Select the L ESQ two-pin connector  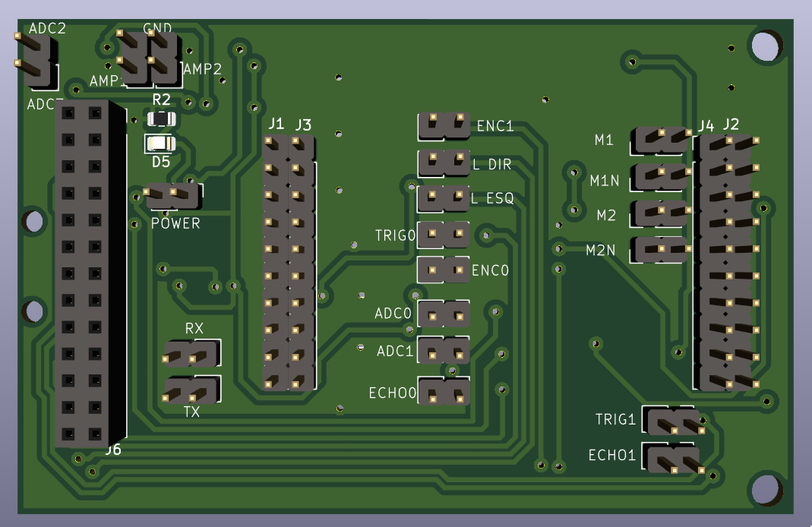[444, 198]
